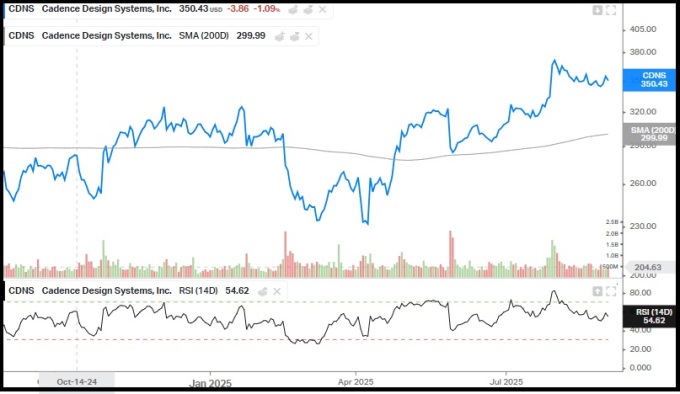
Task: Click the second gray icon after -1.09% in price legend
Action: [307, 10]
